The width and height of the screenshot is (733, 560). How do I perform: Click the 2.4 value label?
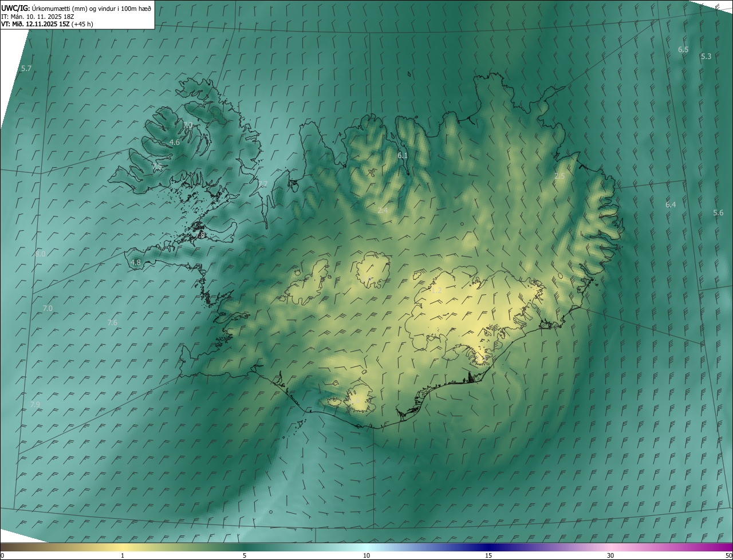point(383,211)
